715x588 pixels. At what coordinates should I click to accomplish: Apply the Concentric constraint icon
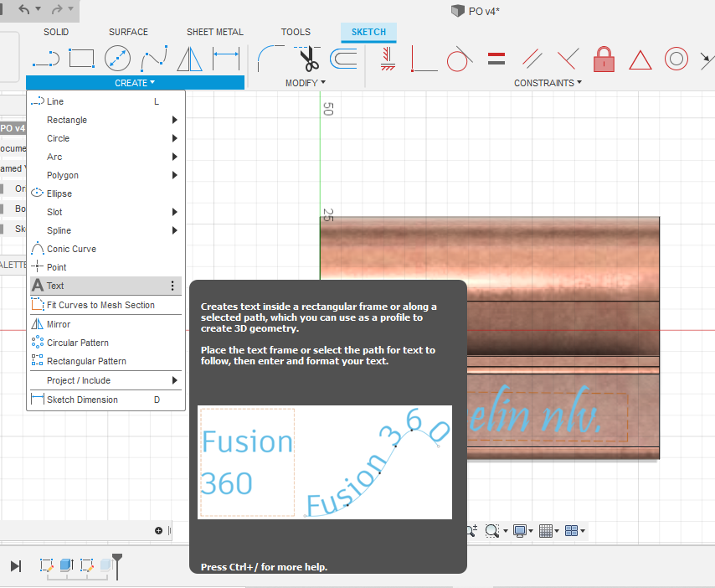pyautogui.click(x=676, y=59)
